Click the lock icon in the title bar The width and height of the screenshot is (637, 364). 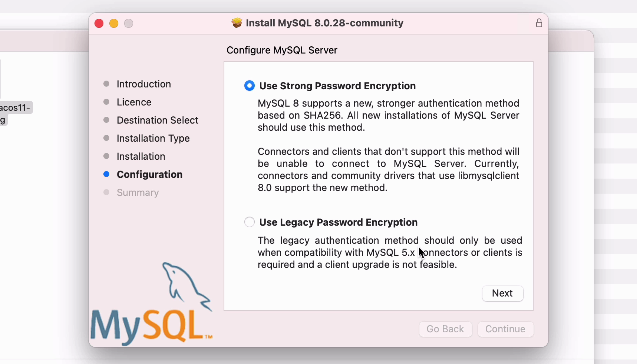click(x=539, y=23)
